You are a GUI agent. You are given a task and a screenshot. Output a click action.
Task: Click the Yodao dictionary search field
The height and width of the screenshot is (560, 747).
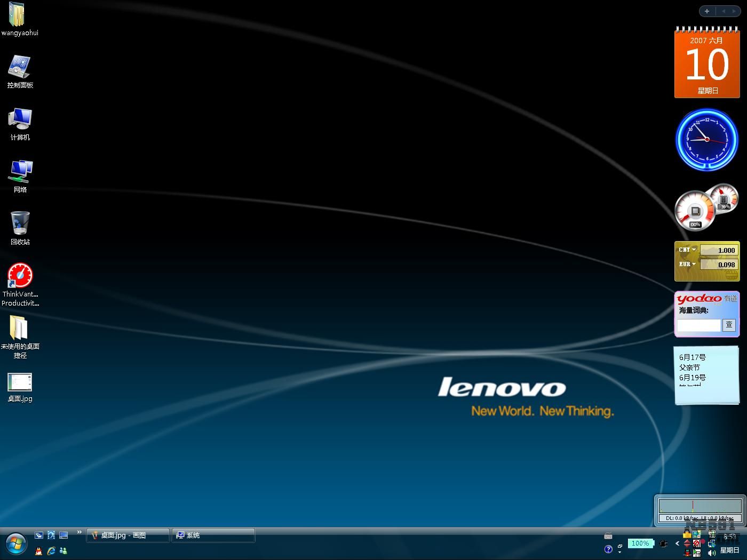[x=698, y=325]
